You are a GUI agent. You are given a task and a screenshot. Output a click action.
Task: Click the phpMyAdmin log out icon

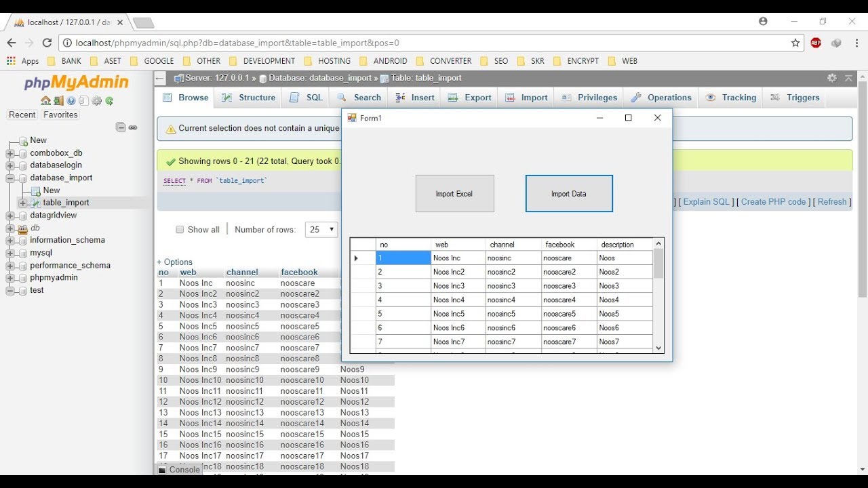coord(58,101)
